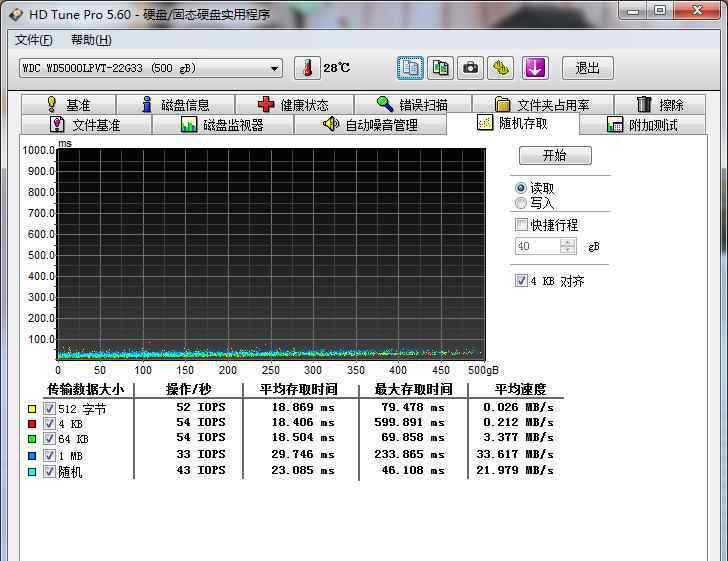728x561 pixels.
Task: Close the HD Tune Pro window
Action: tap(696, 10)
